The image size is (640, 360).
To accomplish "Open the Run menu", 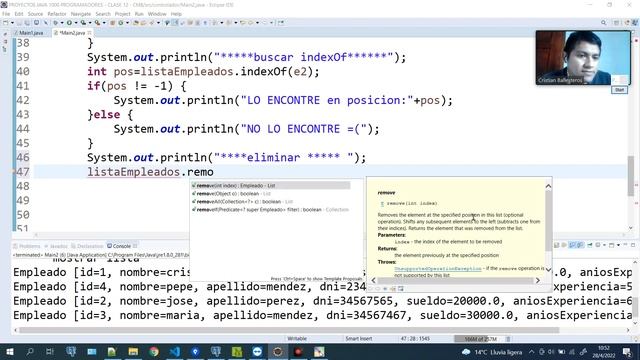I will [139, 14].
